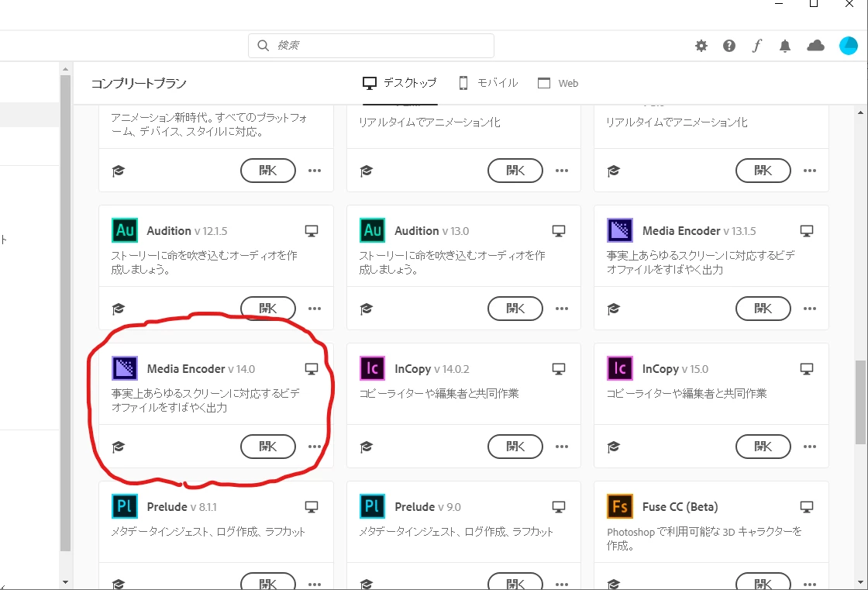Click the Media Encoder v 13.1.5 app icon
The height and width of the screenshot is (590, 868).
pos(620,230)
